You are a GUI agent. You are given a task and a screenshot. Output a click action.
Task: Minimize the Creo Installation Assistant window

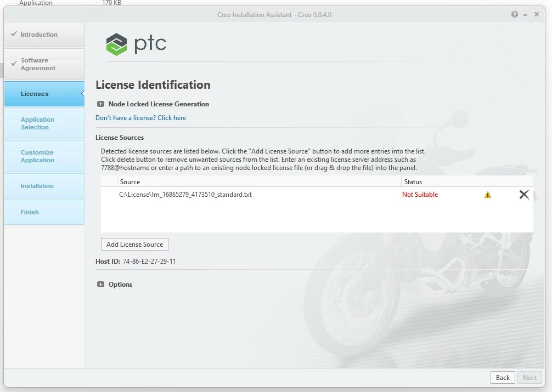tap(525, 15)
